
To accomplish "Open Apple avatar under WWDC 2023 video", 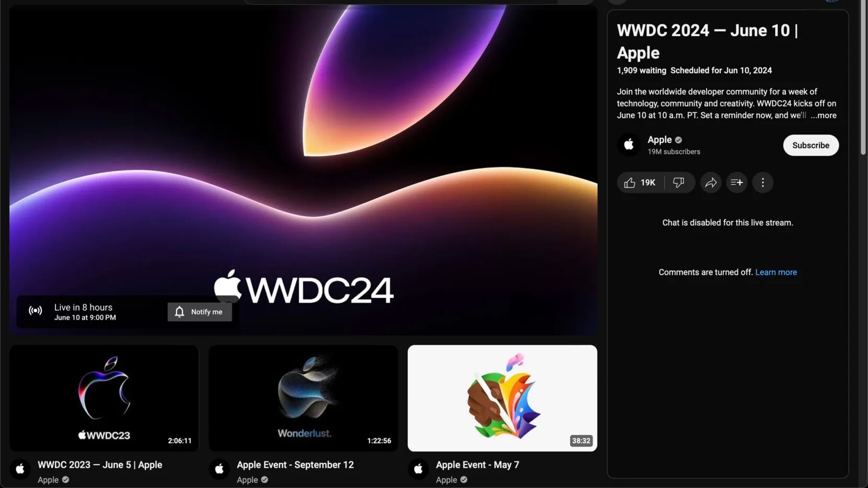I will click(x=20, y=469).
